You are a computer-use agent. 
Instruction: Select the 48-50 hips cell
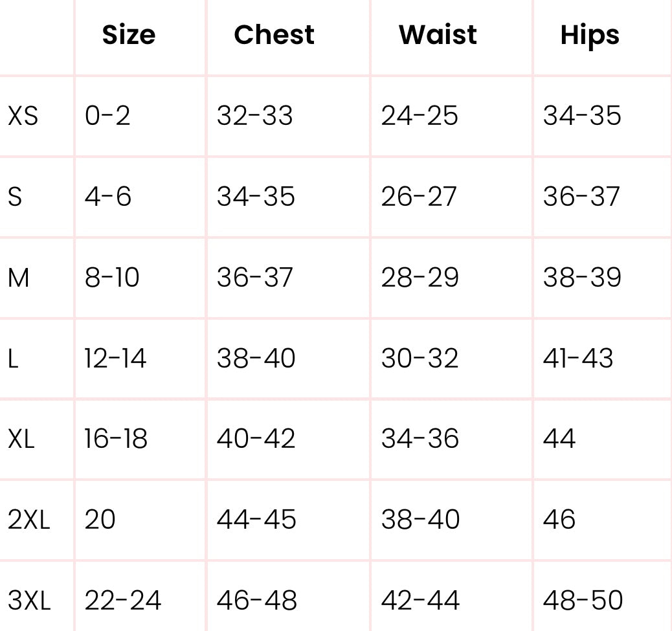point(583,600)
